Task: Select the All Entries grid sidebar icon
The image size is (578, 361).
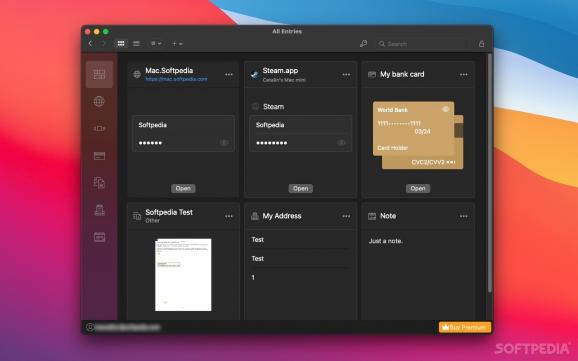Action: [x=99, y=74]
